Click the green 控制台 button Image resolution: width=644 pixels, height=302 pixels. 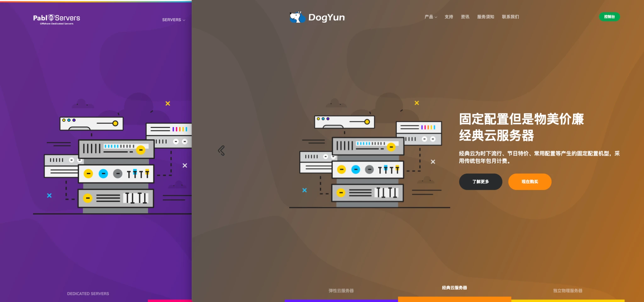click(x=609, y=17)
